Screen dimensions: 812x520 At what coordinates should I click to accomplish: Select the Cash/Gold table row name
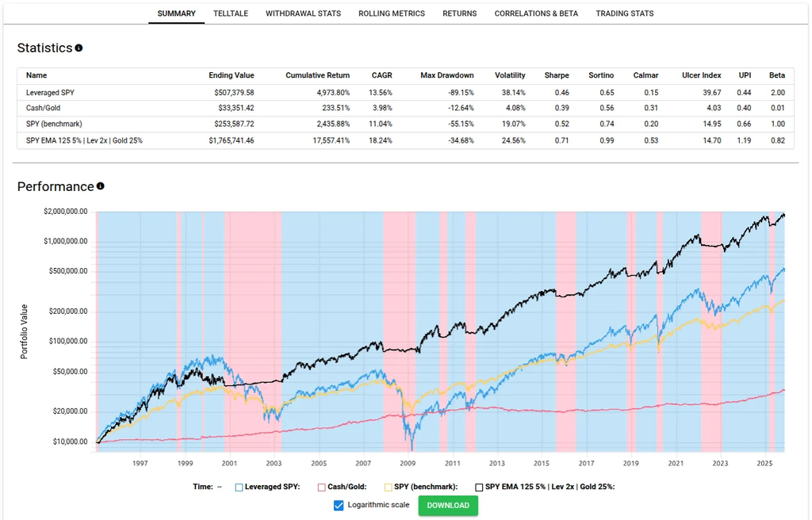coord(43,109)
